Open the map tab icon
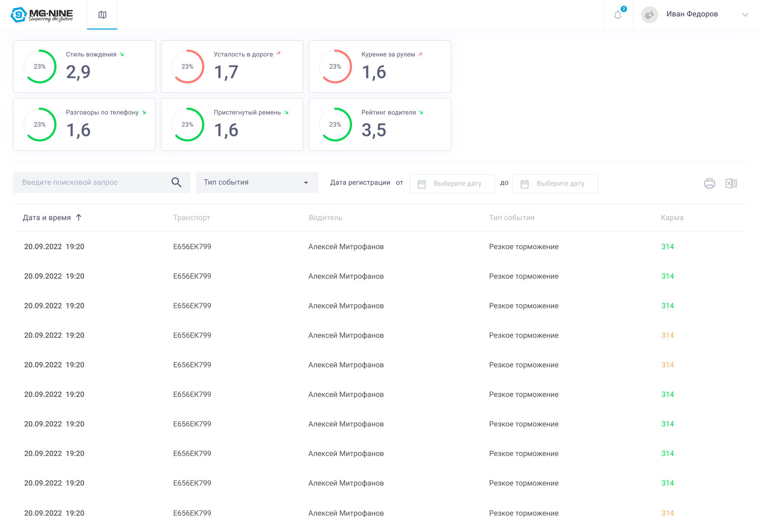Screen dimensions: 760x532 point(102,15)
